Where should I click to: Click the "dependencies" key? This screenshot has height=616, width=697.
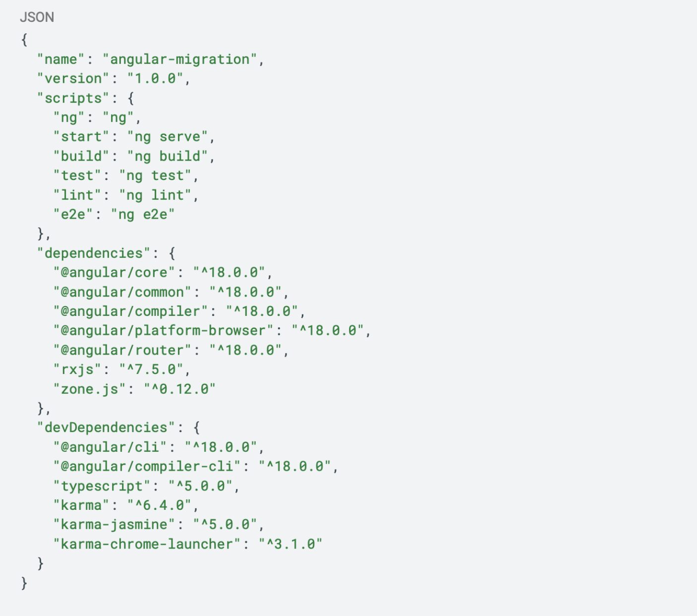tap(93, 253)
